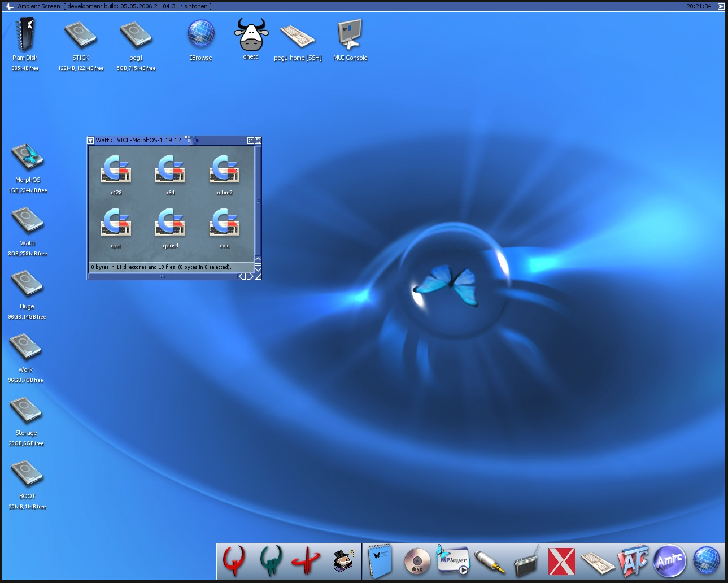Click the 20:21:34 clock in title bar

click(x=699, y=6)
